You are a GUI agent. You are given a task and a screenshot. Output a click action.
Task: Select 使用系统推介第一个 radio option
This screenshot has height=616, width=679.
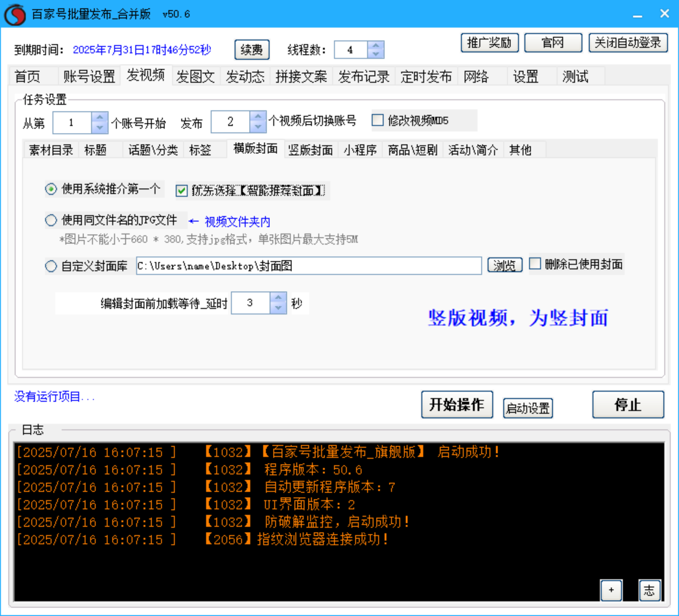click(x=51, y=189)
